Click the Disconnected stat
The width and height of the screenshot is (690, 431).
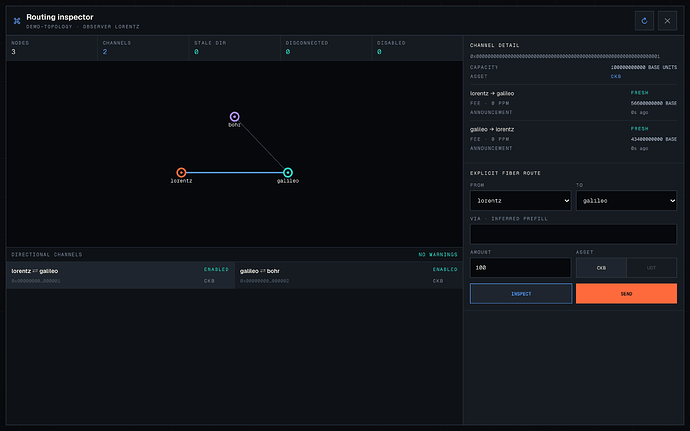tap(326, 48)
